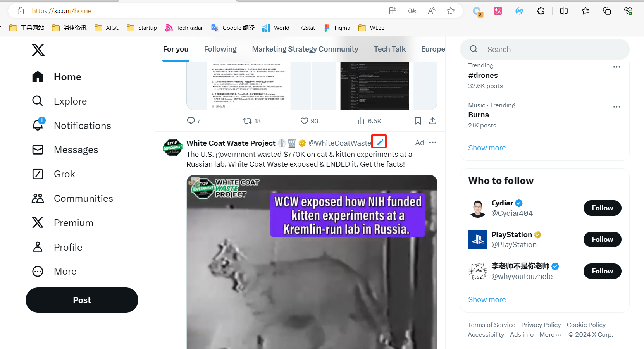
Task: Open more options on White Coat Waste ad
Action: pyautogui.click(x=433, y=143)
